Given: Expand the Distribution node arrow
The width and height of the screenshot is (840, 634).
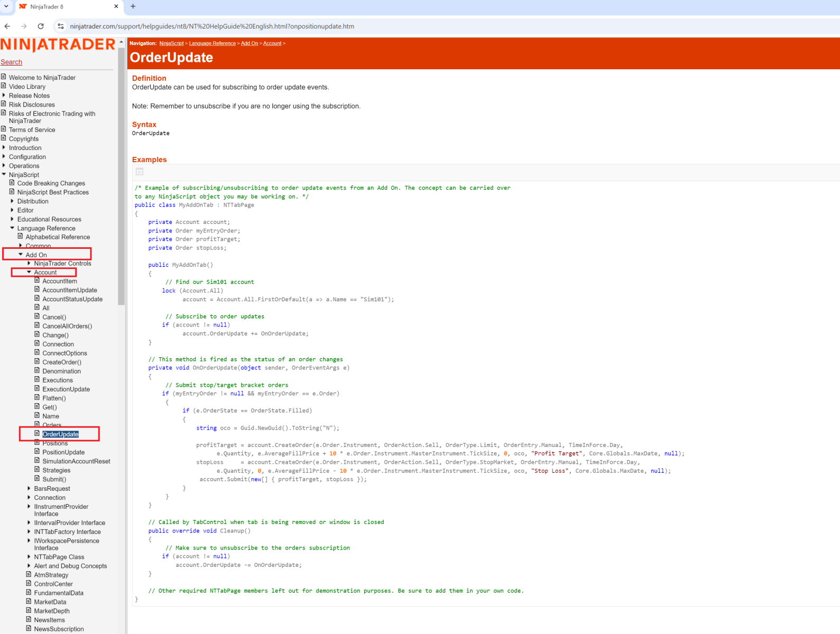Looking at the screenshot, I should pyautogui.click(x=12, y=201).
